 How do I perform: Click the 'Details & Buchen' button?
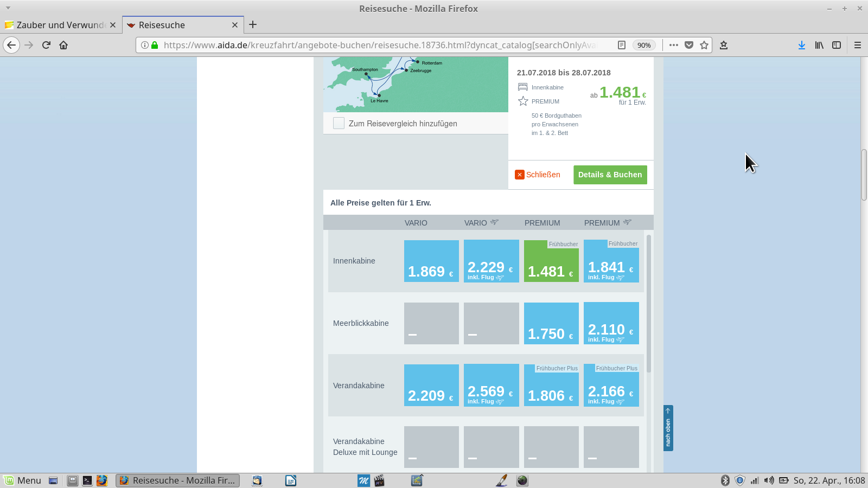tap(610, 175)
